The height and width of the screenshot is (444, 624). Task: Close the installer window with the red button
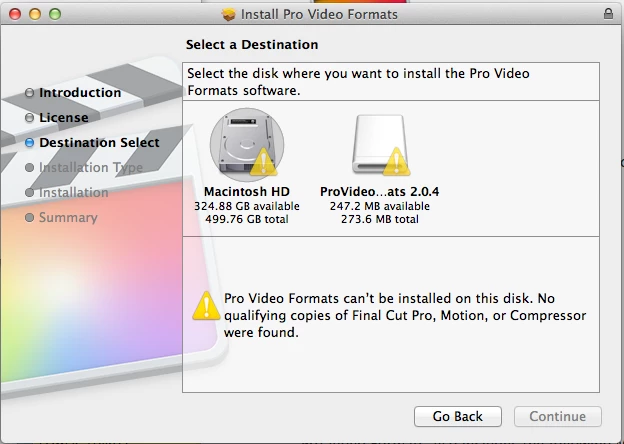[x=14, y=14]
